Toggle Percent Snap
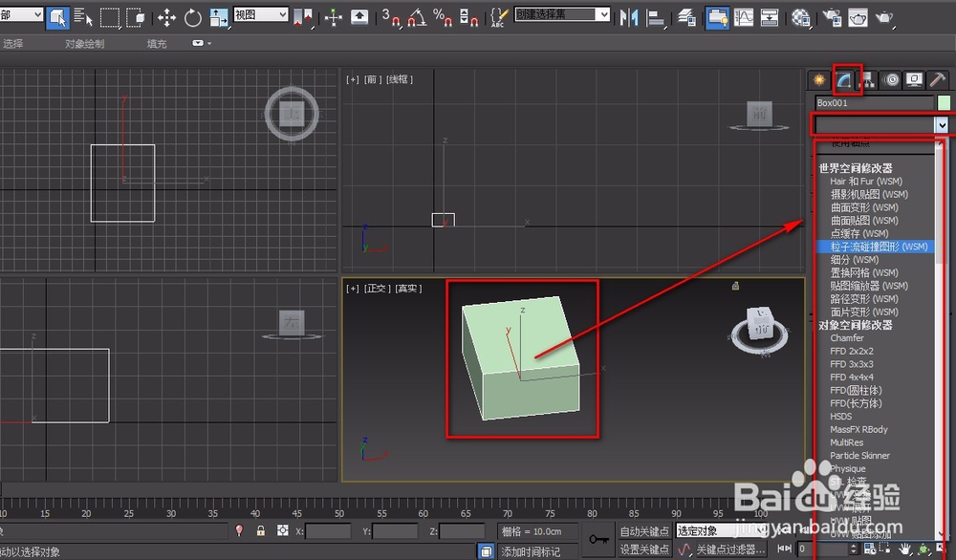This screenshot has height=560, width=956. coord(442,17)
